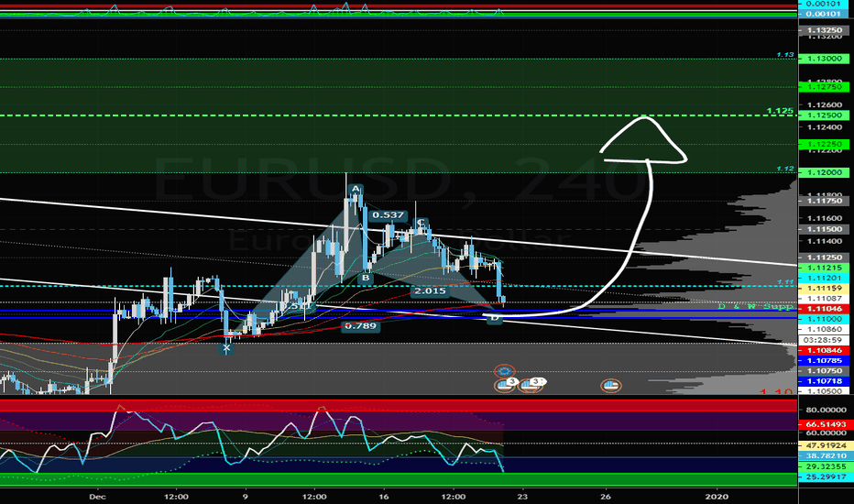Select the 2020 label on the time axis
854x504 pixels.
(717, 496)
